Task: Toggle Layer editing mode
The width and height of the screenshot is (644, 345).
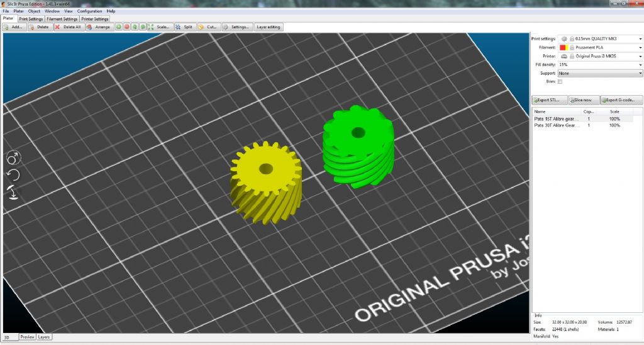Action: pos(268,27)
